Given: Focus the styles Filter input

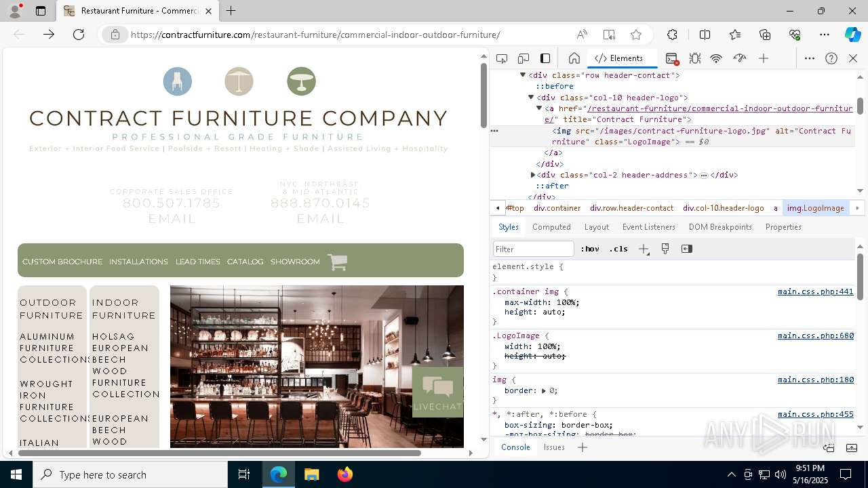Looking at the screenshot, I should click(x=534, y=249).
